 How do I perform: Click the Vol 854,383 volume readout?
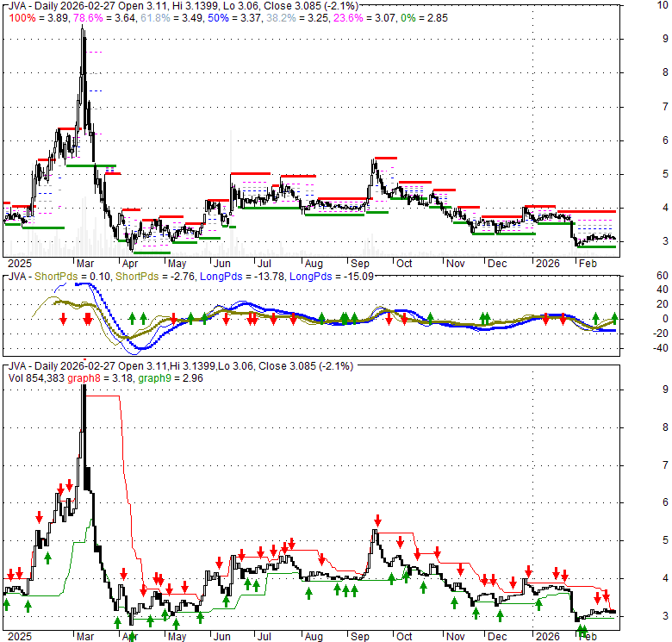click(36, 378)
